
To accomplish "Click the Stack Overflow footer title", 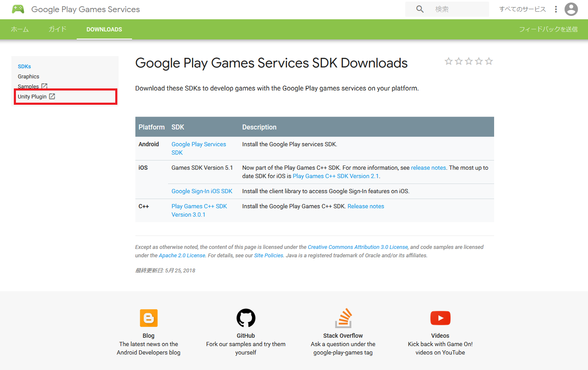I will pos(343,336).
